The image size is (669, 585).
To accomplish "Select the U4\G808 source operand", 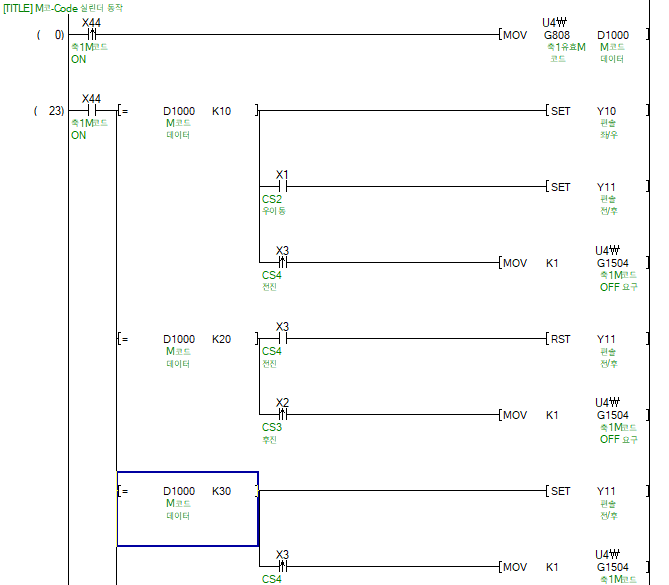I will tap(556, 29).
